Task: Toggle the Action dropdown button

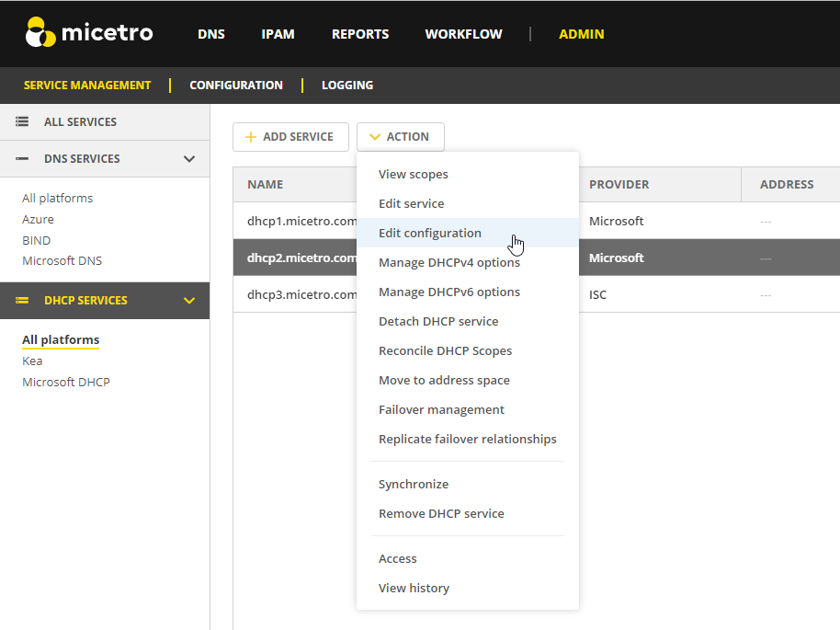Action: [400, 137]
